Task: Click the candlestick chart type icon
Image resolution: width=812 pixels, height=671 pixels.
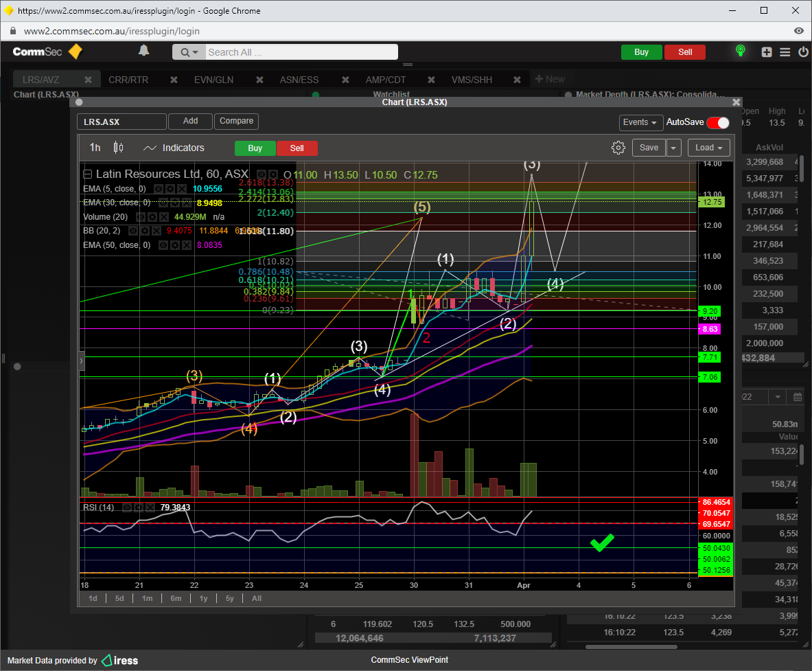Action: pos(118,148)
